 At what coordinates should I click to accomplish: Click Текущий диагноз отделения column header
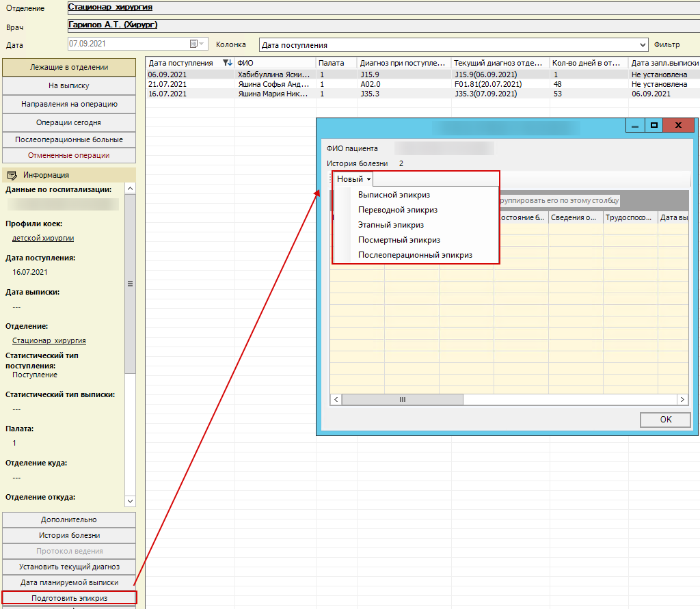tap(500, 63)
